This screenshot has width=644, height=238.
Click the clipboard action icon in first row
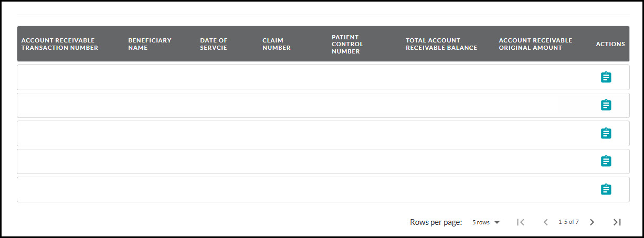pos(606,78)
